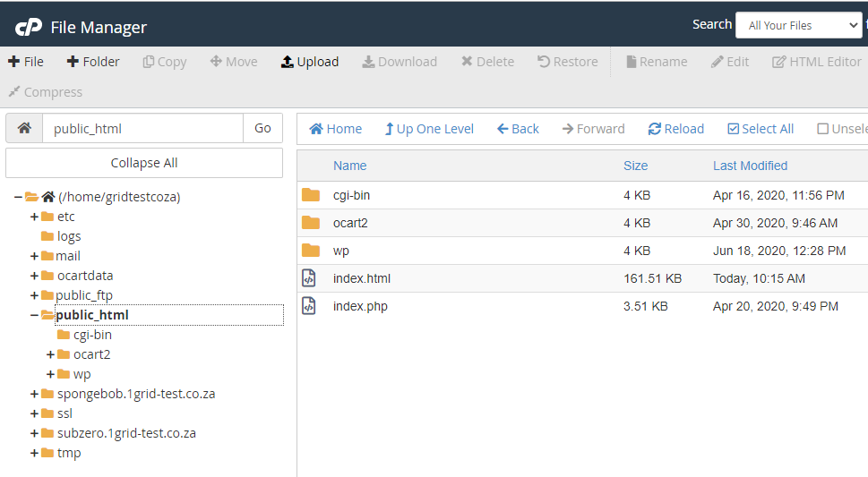Select the index.php file name

coord(360,306)
